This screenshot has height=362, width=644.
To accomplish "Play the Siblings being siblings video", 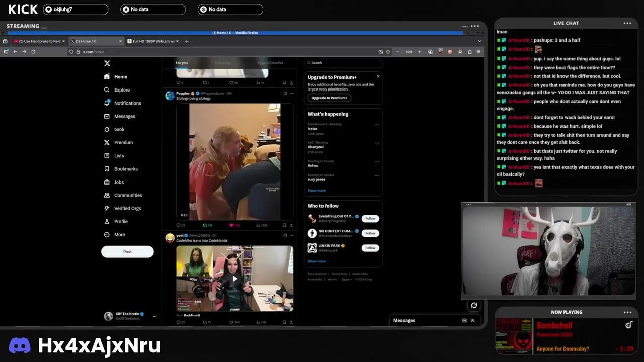I will point(234,161).
